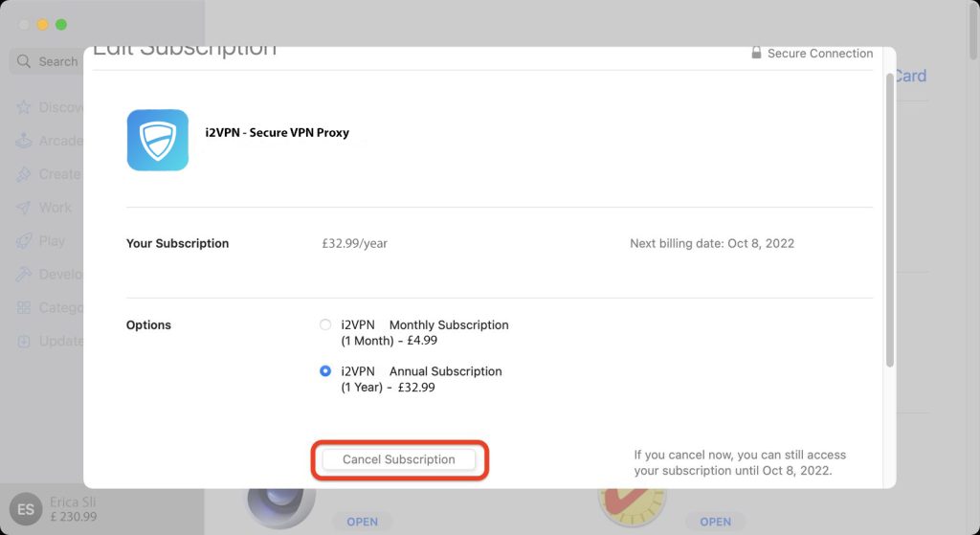Click the cancellation access notice text
The width and height of the screenshot is (980, 535).
[740, 462]
